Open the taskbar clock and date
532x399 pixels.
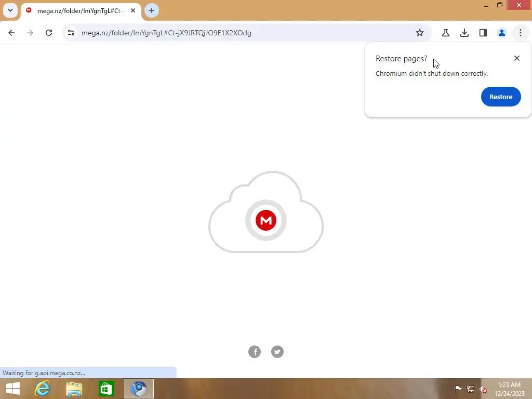pos(509,389)
